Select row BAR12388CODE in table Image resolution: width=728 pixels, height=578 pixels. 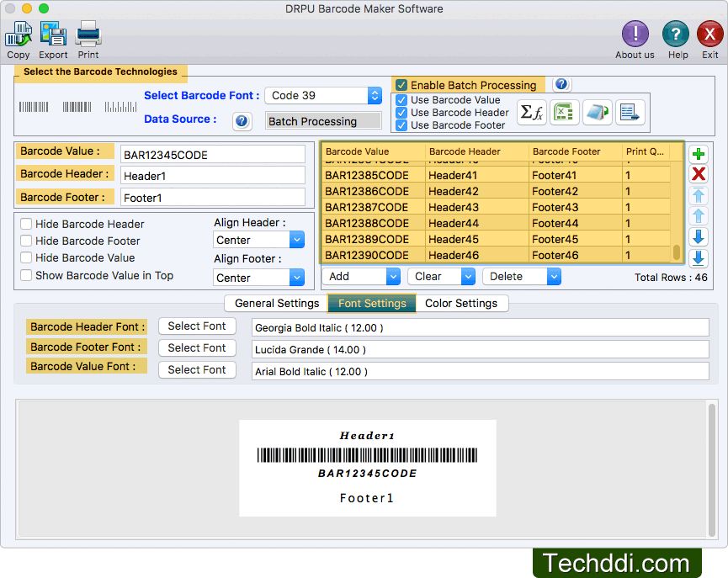[x=497, y=223]
